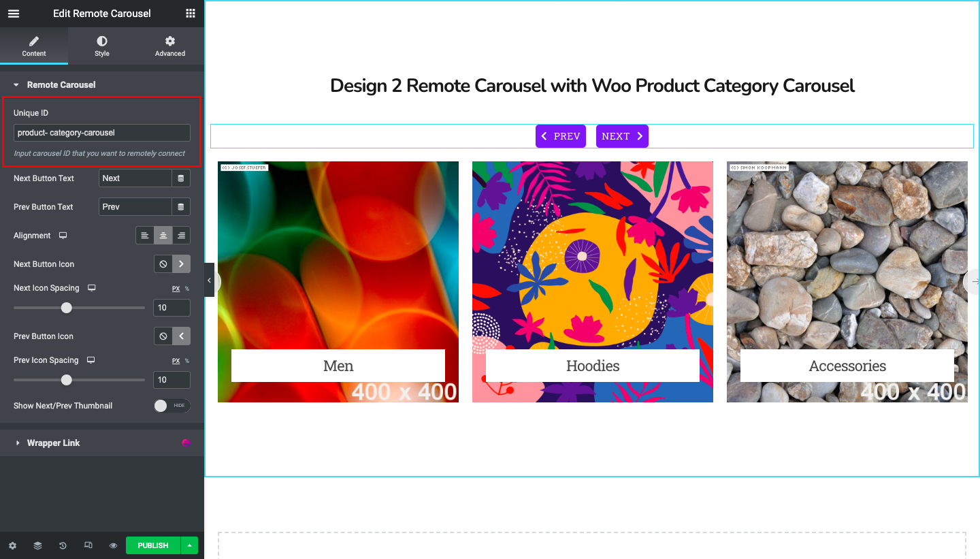The height and width of the screenshot is (559, 980).
Task: Open the Navigator layers icon
Action: click(x=37, y=545)
